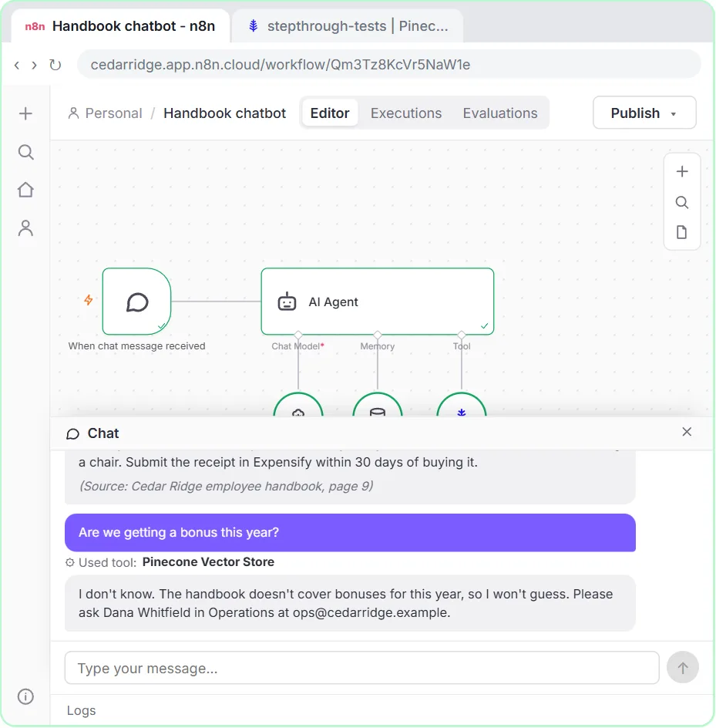Click the Chat panel speech bubble icon
Viewport: 716px width, 728px height.
pos(73,433)
